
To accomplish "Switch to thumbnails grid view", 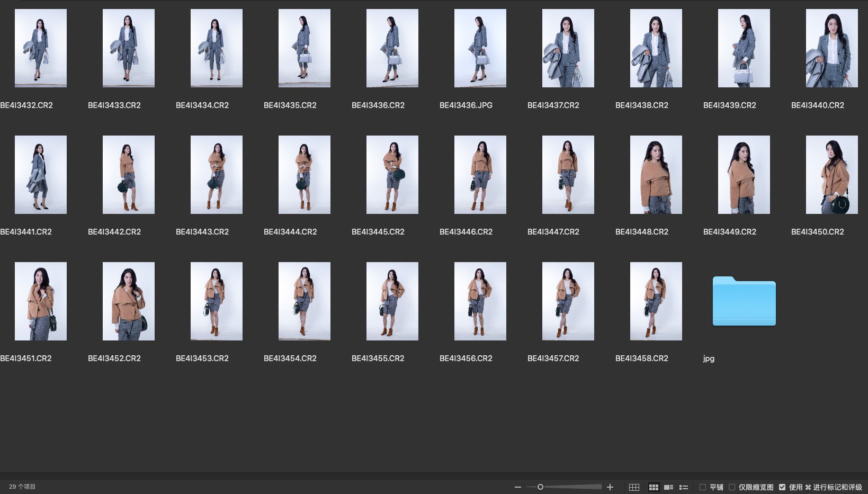I will pyautogui.click(x=654, y=487).
